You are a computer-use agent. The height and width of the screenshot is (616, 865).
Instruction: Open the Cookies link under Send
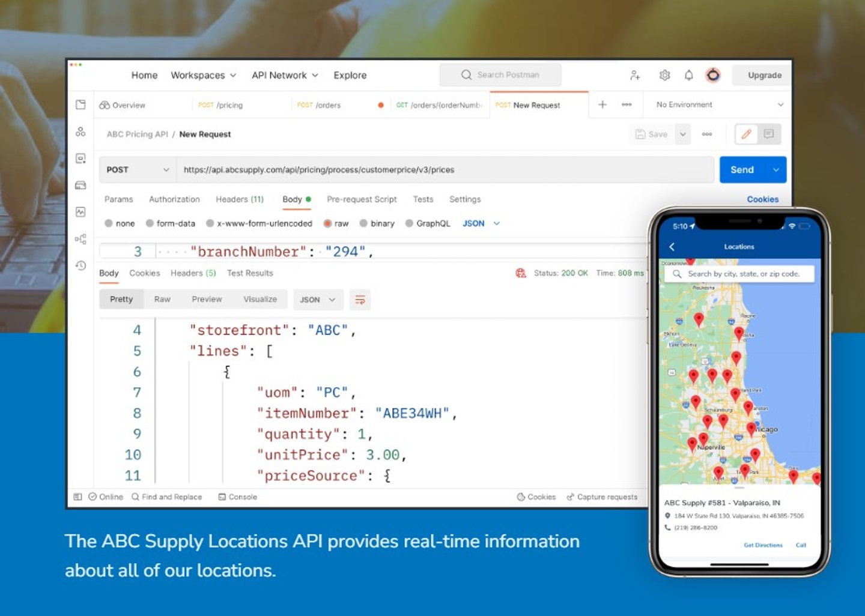[762, 199]
